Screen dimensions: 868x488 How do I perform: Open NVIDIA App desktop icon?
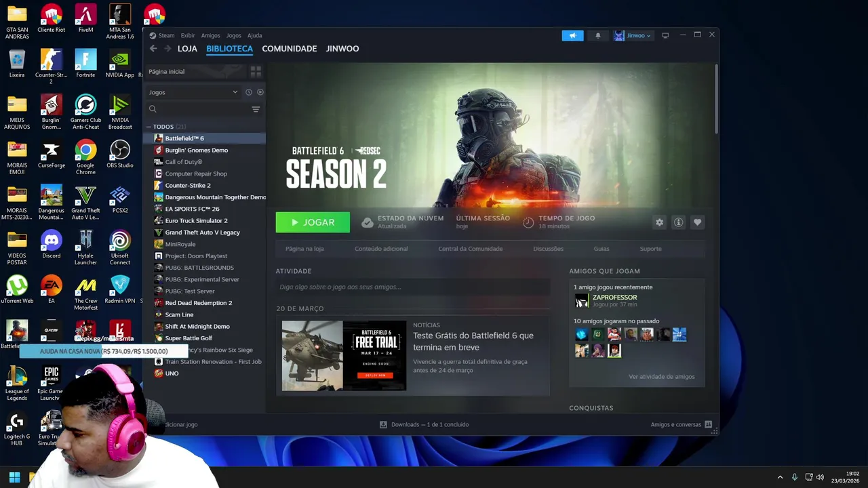tap(120, 63)
